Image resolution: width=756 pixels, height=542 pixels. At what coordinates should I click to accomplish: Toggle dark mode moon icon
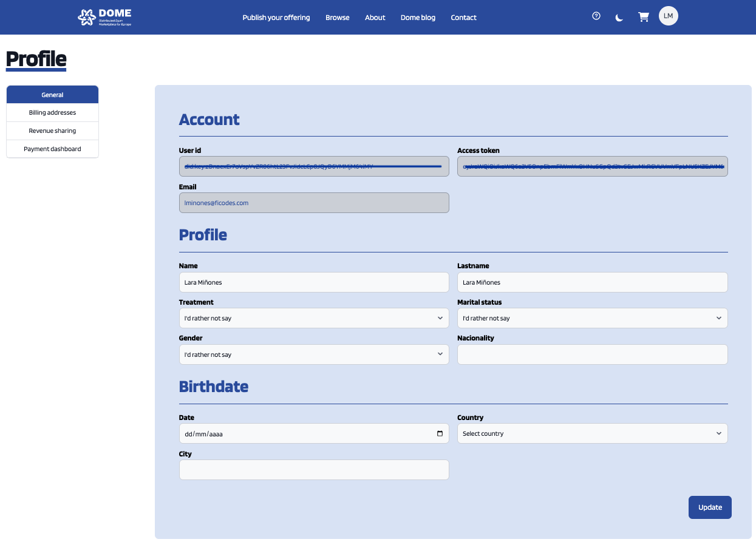(x=619, y=18)
